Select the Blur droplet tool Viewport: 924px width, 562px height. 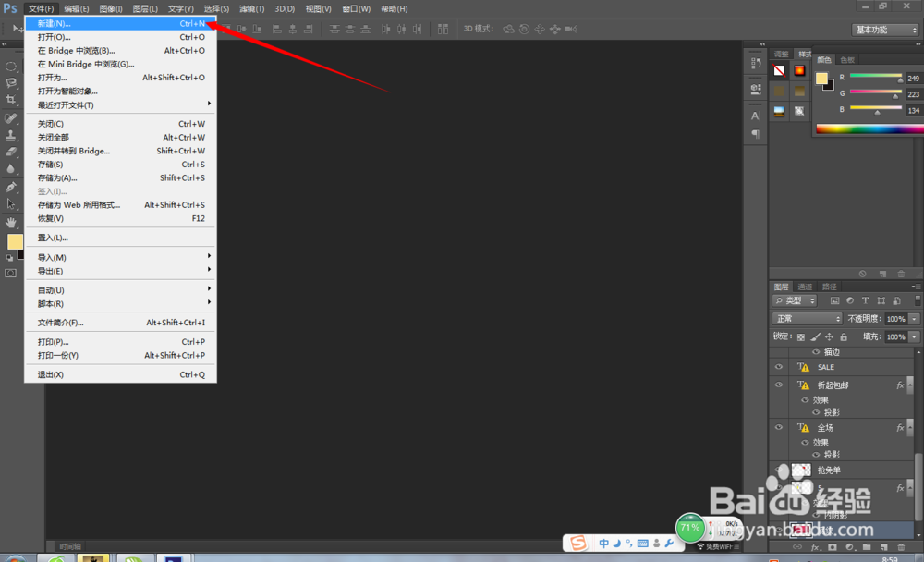pos(10,168)
